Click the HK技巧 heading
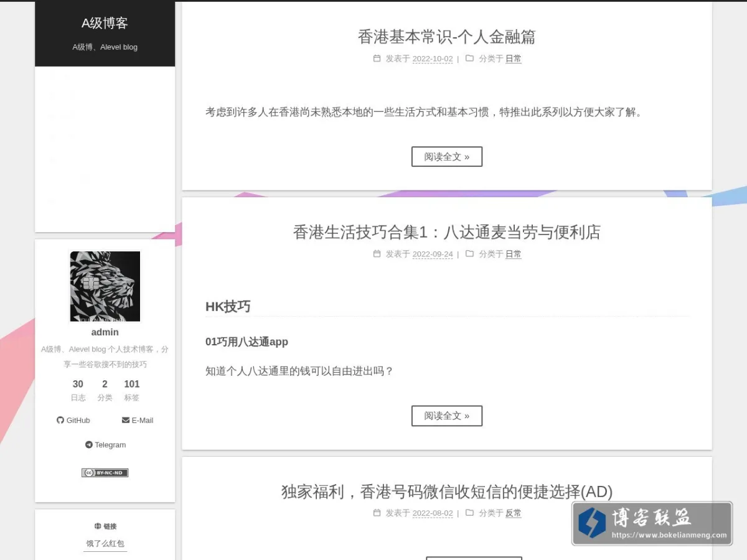Viewport: 747px width, 560px height. coord(228,306)
